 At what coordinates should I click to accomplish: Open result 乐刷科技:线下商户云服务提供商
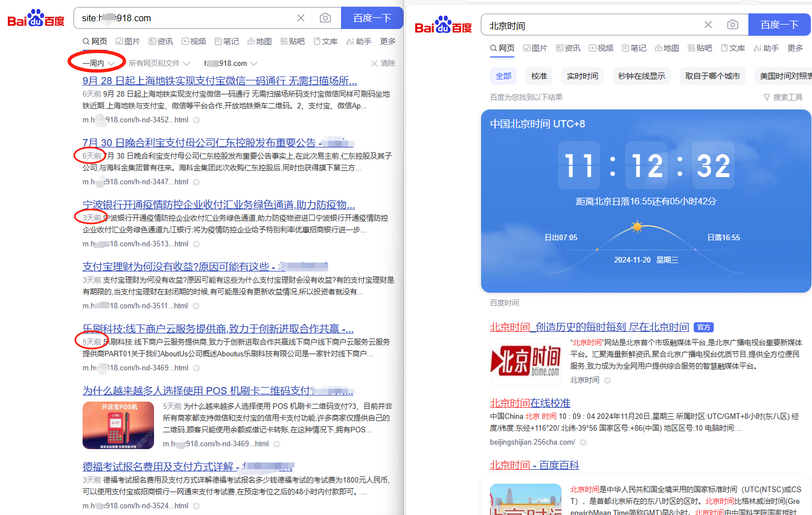click(x=218, y=328)
